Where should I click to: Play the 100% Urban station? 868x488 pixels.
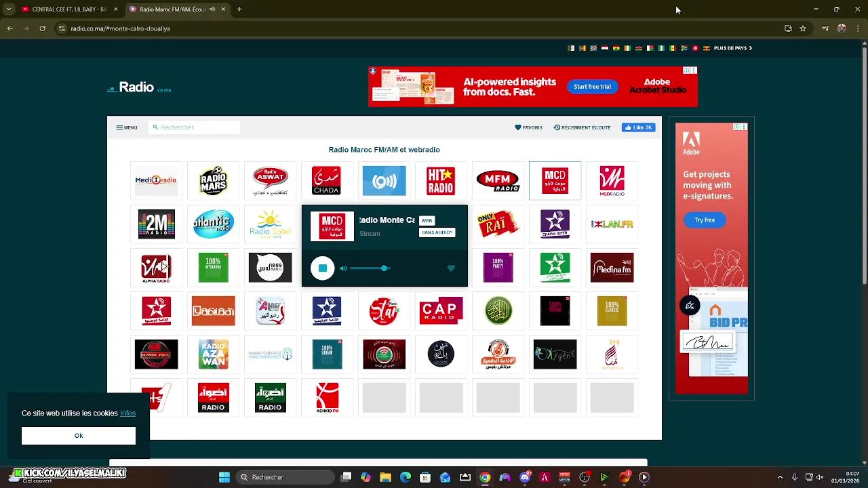(x=328, y=354)
